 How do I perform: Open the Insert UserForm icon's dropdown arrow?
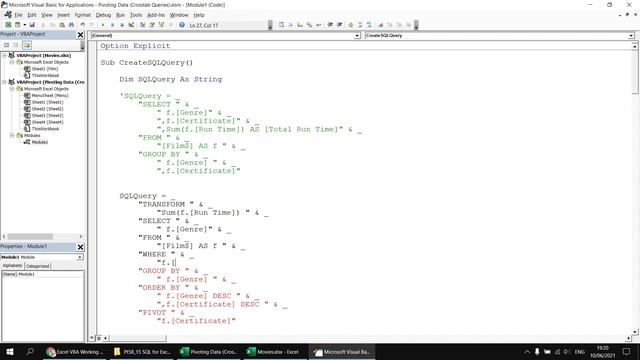tap(24, 25)
